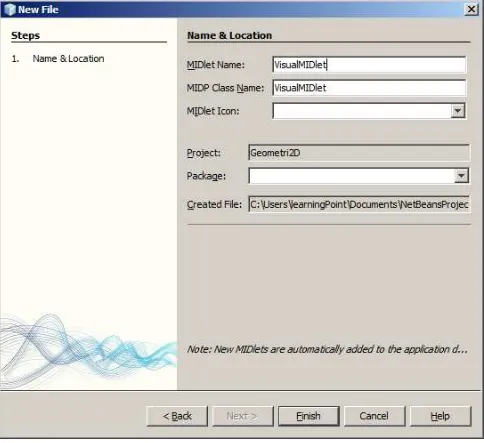Viewport: 484px width, 443px height.
Task: Open the MIDlet Icon dropdown arrow
Action: tap(458, 111)
